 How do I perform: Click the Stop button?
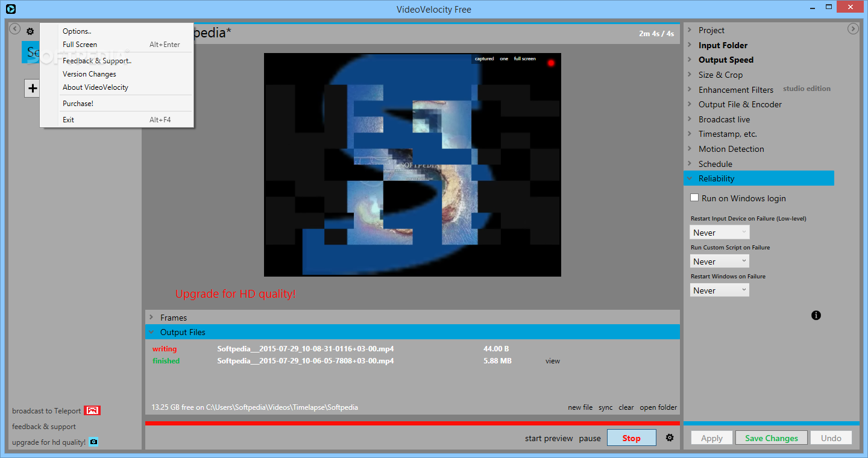(x=631, y=438)
